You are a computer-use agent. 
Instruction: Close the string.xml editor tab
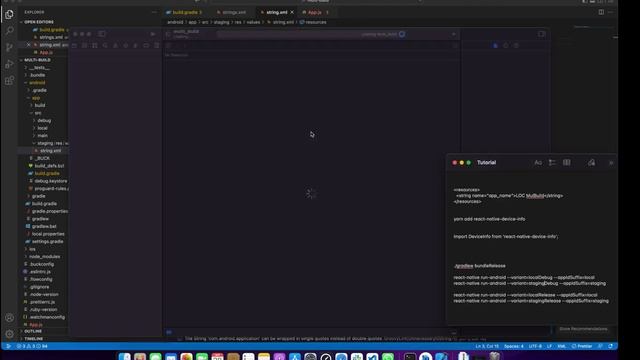292,12
